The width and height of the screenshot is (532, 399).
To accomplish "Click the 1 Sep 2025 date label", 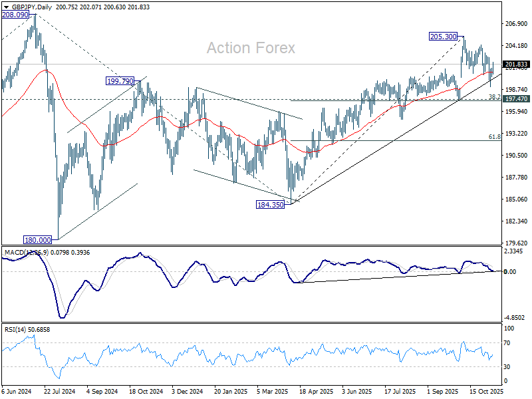I will click(442, 391).
